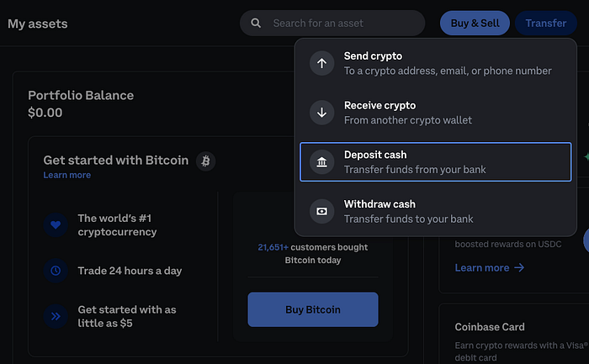
Task: Select Deposit cash in the Transfer menu
Action: pyautogui.click(x=435, y=161)
